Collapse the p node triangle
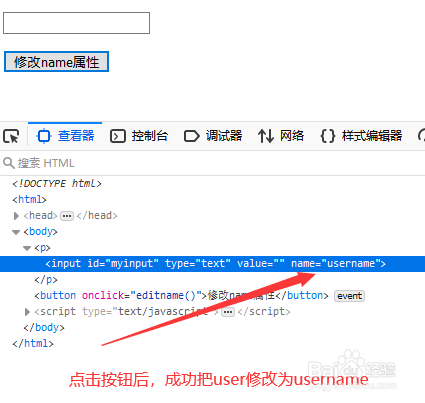This screenshot has width=425, height=403. coord(27,248)
